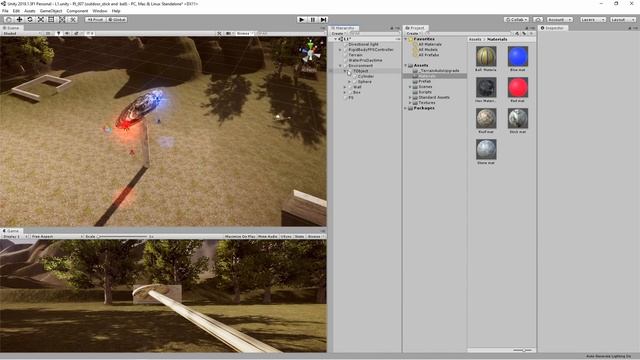Select the Rect Transform tool
The image size is (640, 360).
pyautogui.click(x=51, y=19)
